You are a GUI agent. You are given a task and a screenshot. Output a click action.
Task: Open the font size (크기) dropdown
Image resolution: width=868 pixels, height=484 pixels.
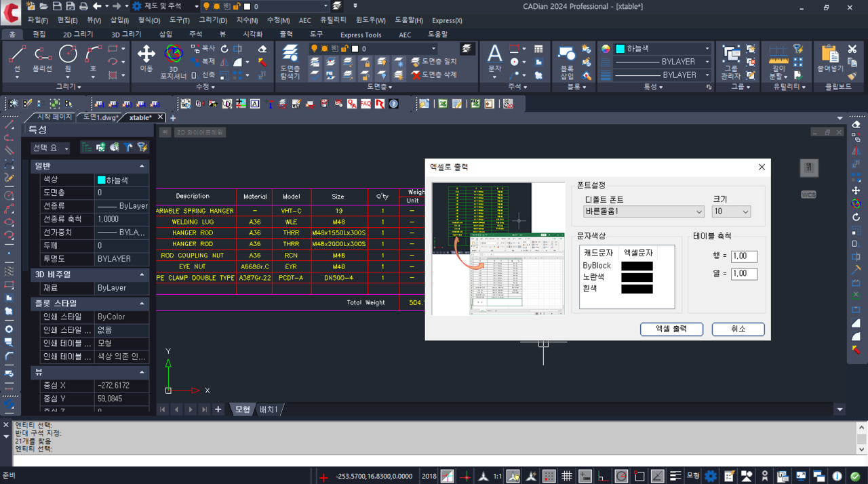[x=731, y=211]
